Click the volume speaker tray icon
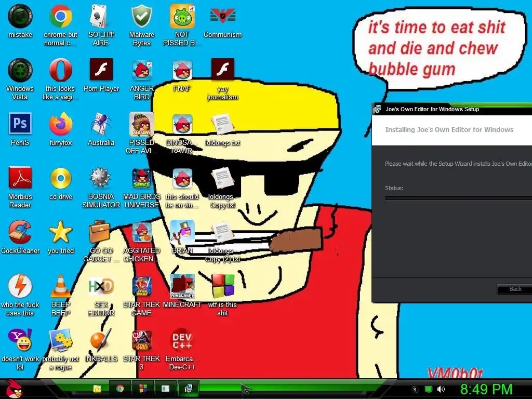The image size is (532, 399). click(441, 389)
